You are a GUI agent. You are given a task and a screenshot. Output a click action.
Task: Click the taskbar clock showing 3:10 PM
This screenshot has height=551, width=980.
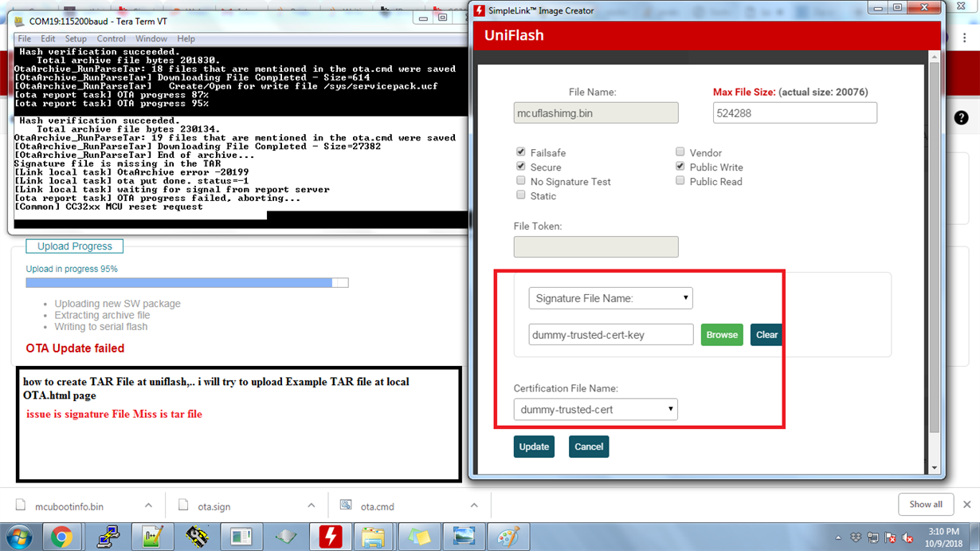[943, 537]
